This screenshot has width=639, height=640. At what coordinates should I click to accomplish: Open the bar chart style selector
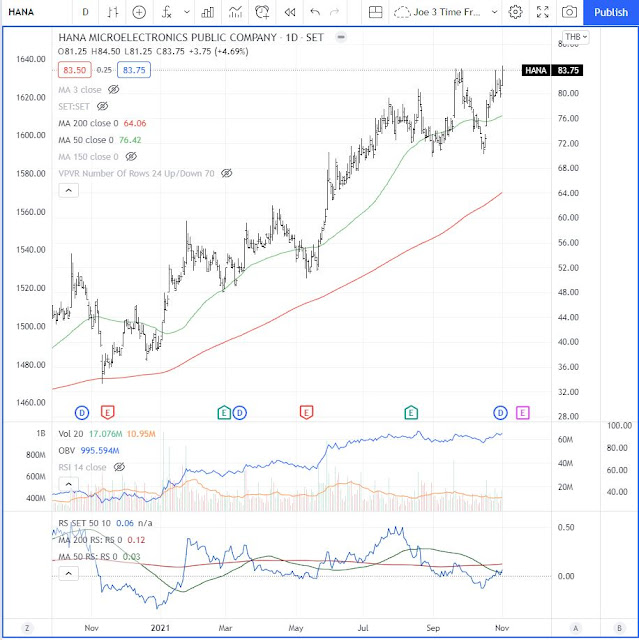tap(113, 12)
